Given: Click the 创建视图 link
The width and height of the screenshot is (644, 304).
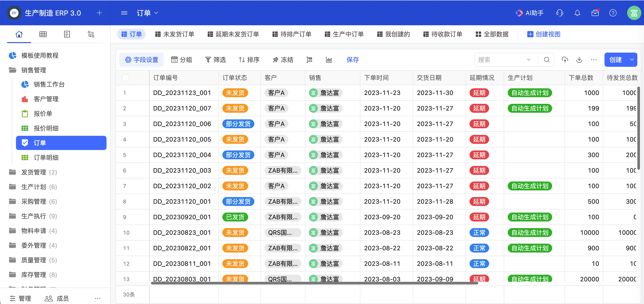Looking at the screenshot, I should pos(544,34).
